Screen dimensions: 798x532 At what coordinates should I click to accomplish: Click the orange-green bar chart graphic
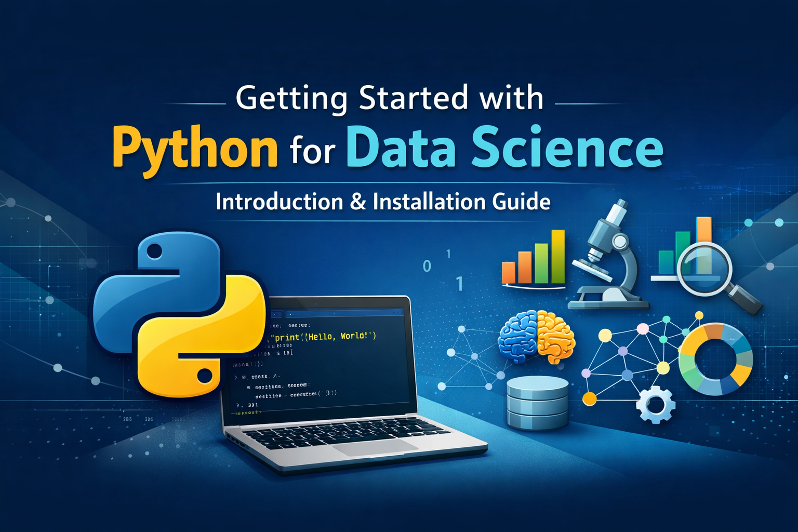(x=534, y=259)
